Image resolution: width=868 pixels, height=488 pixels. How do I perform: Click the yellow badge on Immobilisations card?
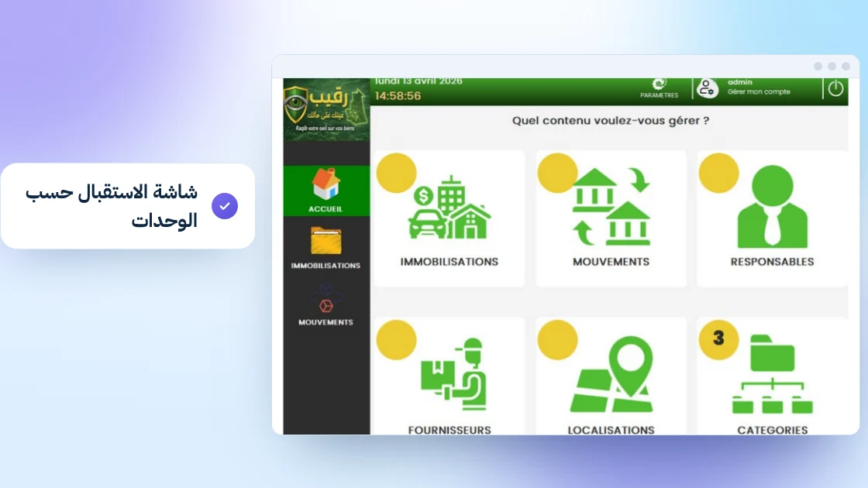point(396,174)
